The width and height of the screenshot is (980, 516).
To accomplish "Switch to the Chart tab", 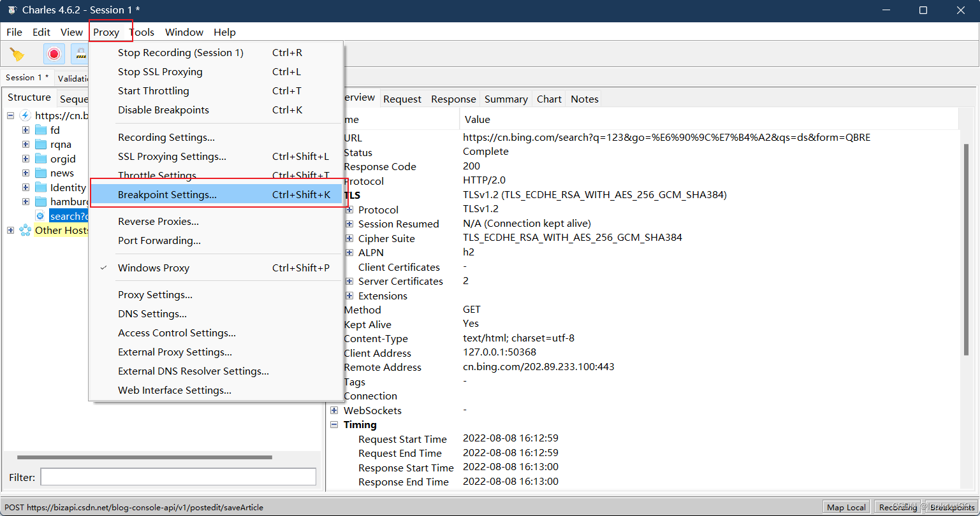I will tap(549, 99).
